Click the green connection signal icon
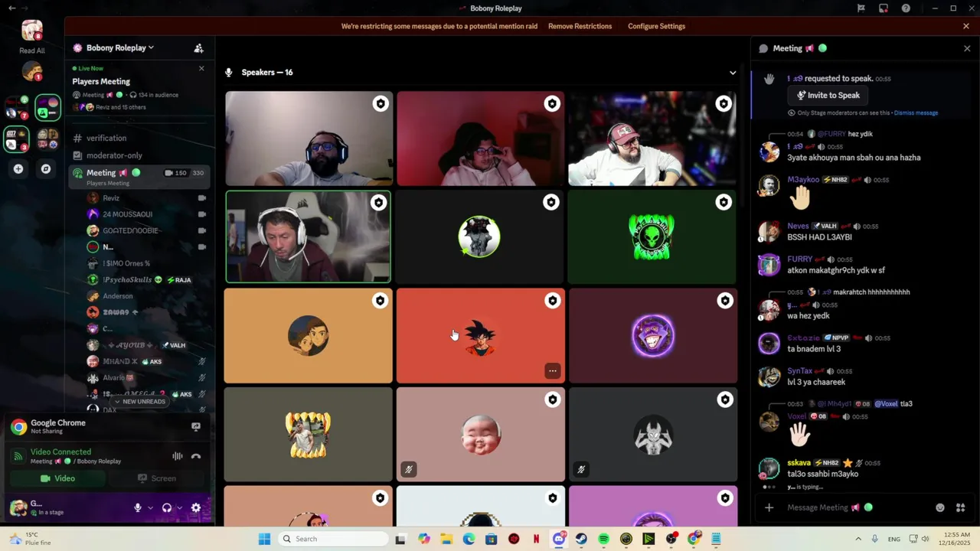Viewport: 980px width, 551px height. click(x=18, y=456)
